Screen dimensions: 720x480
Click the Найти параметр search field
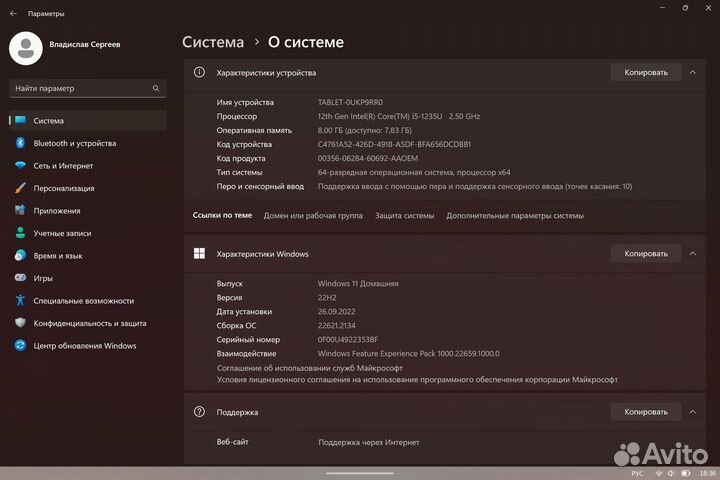click(88, 88)
